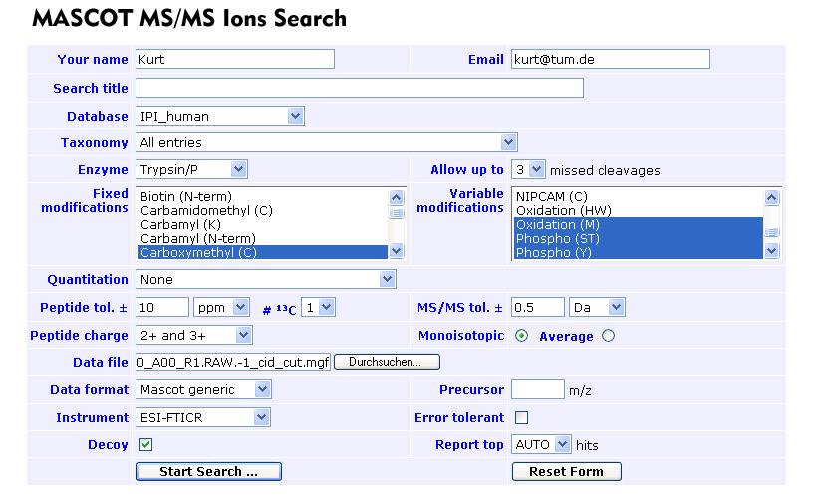The height and width of the screenshot is (504, 818).
Task: Click Durchsuchen to browse data file
Action: [387, 362]
